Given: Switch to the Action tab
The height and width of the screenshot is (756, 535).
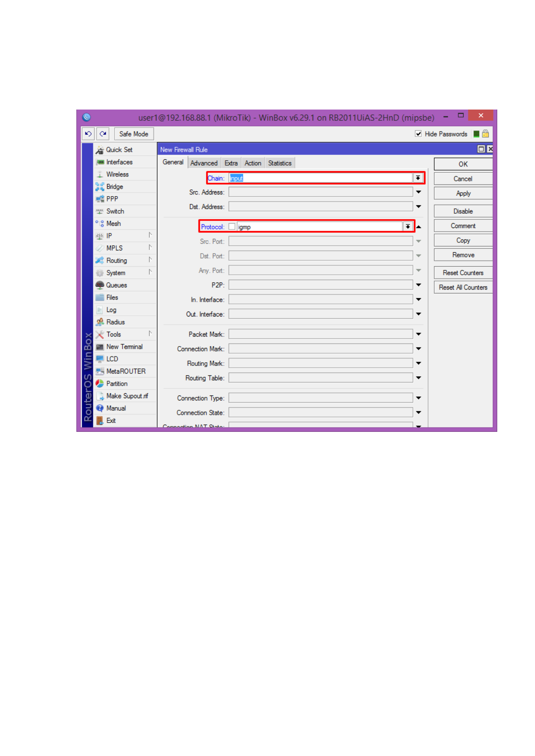Looking at the screenshot, I should coord(253,163).
